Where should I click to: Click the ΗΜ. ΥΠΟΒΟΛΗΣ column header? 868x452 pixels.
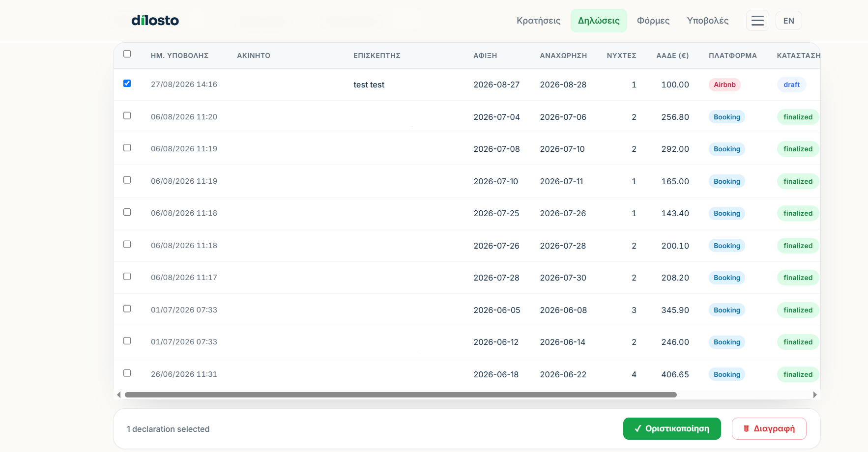[x=179, y=56]
